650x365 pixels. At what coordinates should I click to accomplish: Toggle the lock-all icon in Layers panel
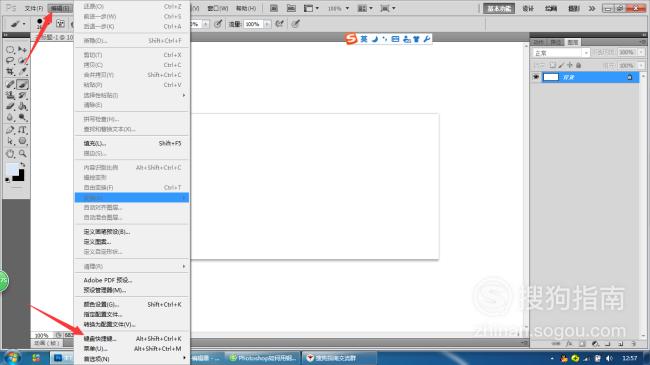(x=579, y=65)
